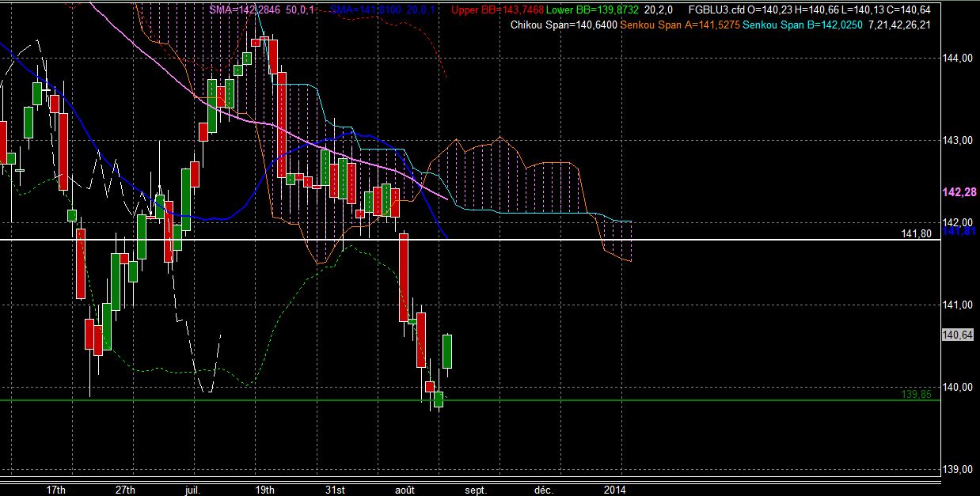The width and height of the screenshot is (980, 496).
Task: Click the 2014 date label
Action: coord(613,490)
